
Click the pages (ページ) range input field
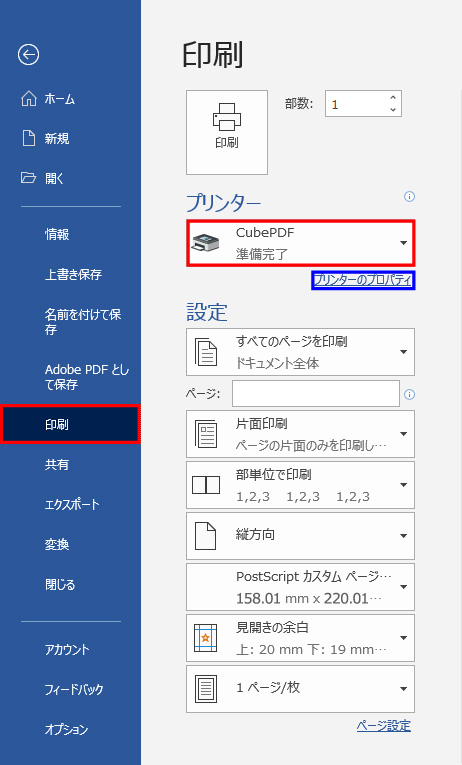(x=316, y=394)
